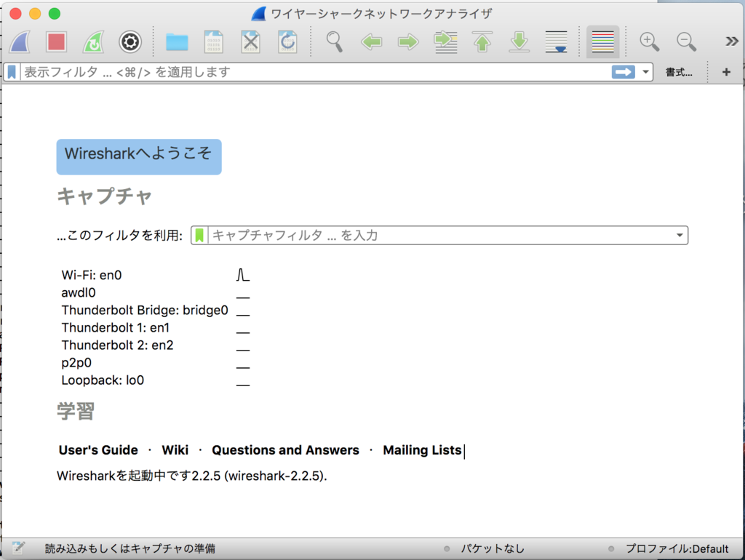Close this capture file icon
Screen dimensions: 745x560
point(250,41)
